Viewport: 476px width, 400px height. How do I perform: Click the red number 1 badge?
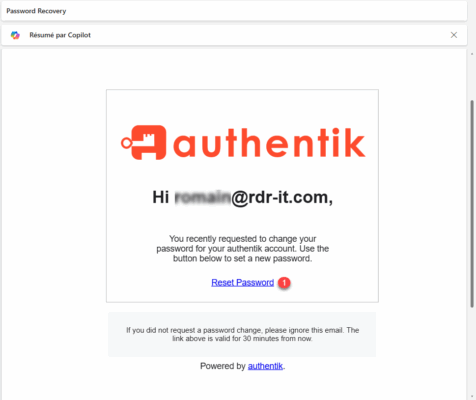point(284,283)
